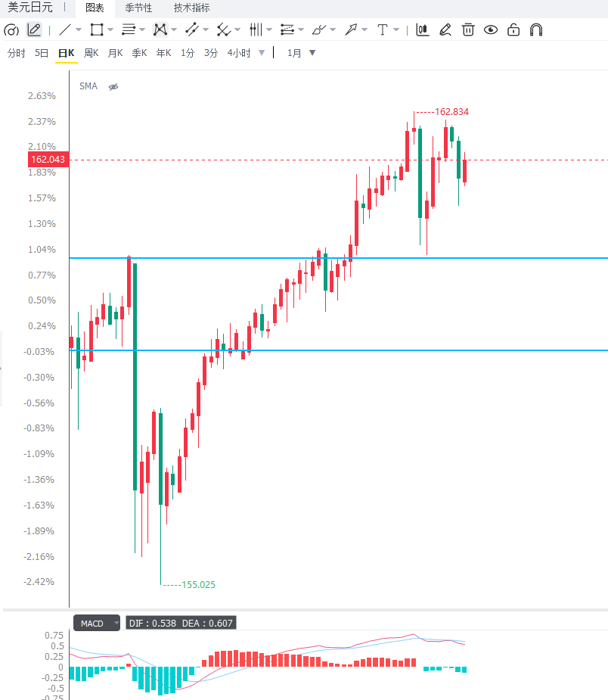The height and width of the screenshot is (700, 608).
Task: Select the trend line drawing tool
Action: pos(65,30)
